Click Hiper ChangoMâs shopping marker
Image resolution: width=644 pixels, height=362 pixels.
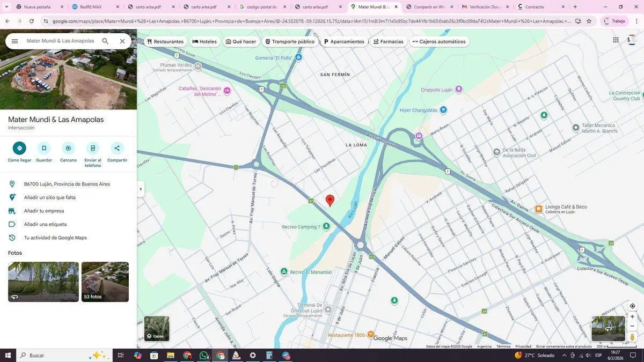pos(443,110)
